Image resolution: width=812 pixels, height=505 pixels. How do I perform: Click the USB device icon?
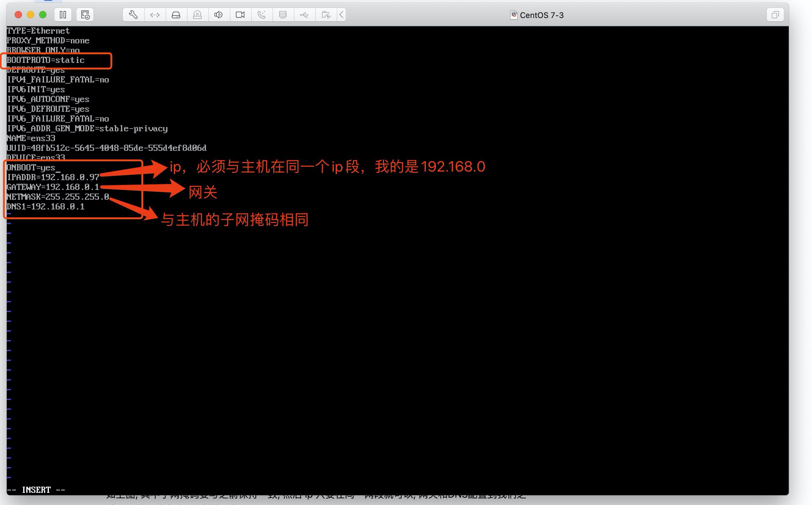pos(304,15)
